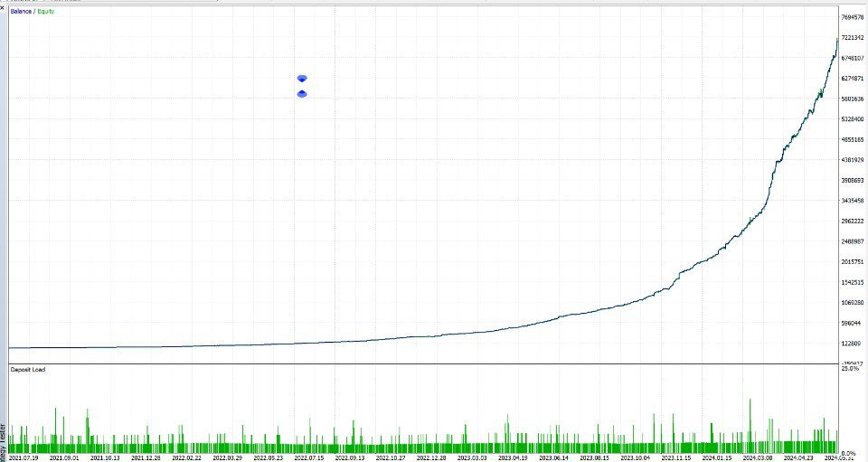Click the 2024.01.15 date label
Image resolution: width=868 pixels, height=462 pixels.
717,458
